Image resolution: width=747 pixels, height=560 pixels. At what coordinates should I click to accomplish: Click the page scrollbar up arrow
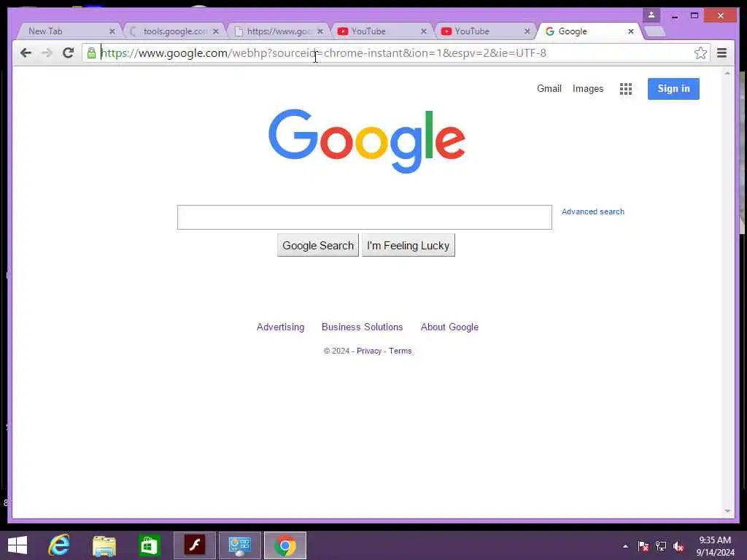point(727,74)
